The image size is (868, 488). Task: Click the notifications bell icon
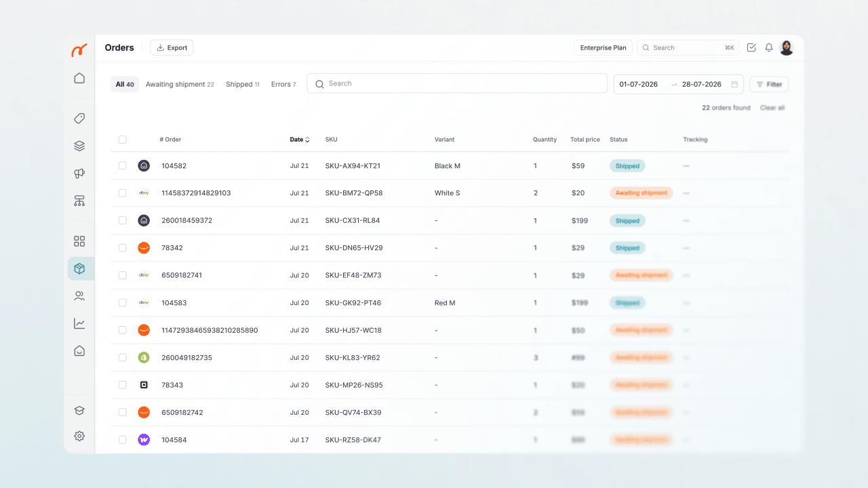tap(769, 47)
